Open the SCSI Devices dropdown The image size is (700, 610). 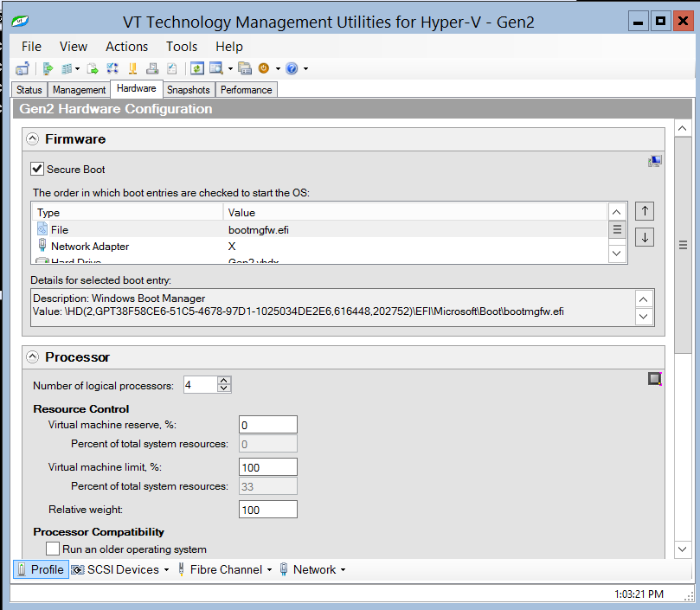[x=119, y=569]
